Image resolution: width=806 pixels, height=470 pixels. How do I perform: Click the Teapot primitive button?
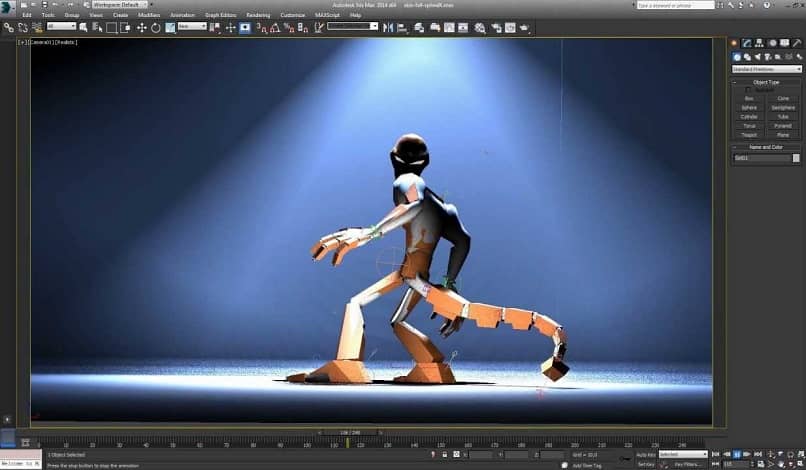pyautogui.click(x=749, y=134)
